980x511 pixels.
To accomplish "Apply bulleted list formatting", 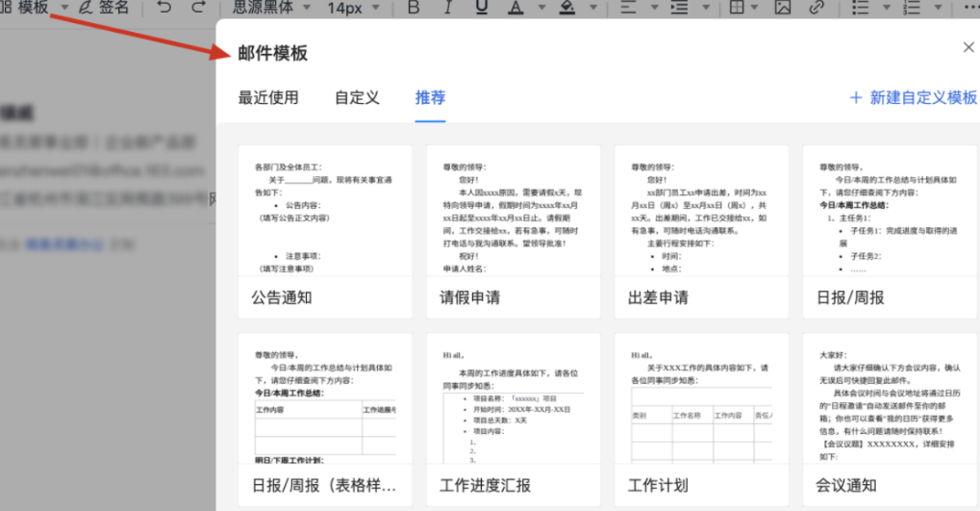I will point(861,7).
